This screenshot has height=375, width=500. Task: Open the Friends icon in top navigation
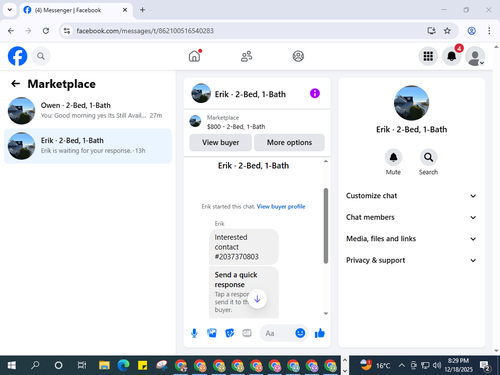click(246, 56)
